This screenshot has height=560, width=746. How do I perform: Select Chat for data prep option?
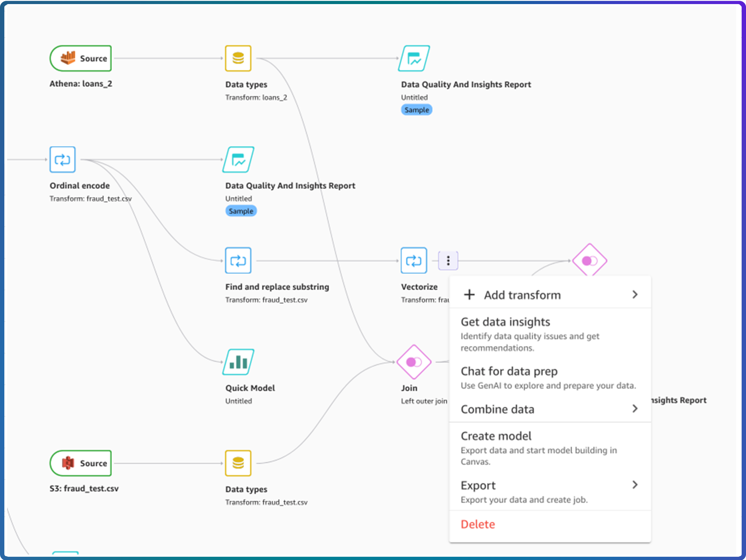509,371
